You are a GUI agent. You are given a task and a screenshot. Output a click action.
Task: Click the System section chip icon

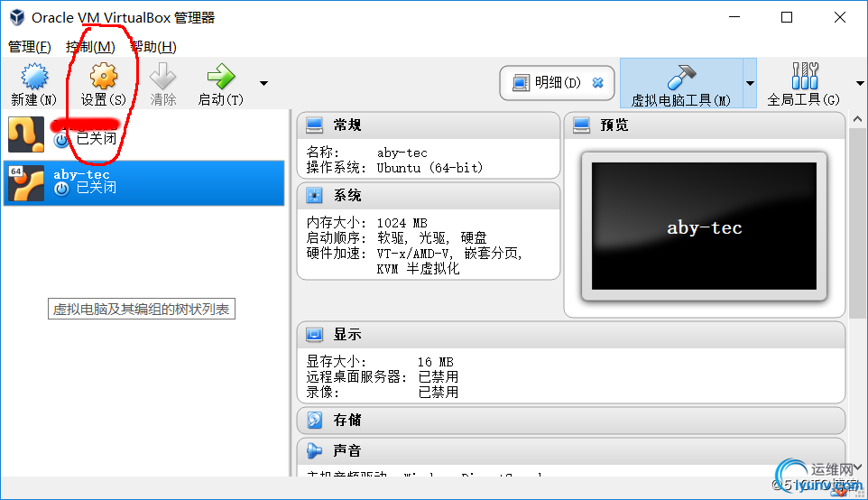coord(314,196)
